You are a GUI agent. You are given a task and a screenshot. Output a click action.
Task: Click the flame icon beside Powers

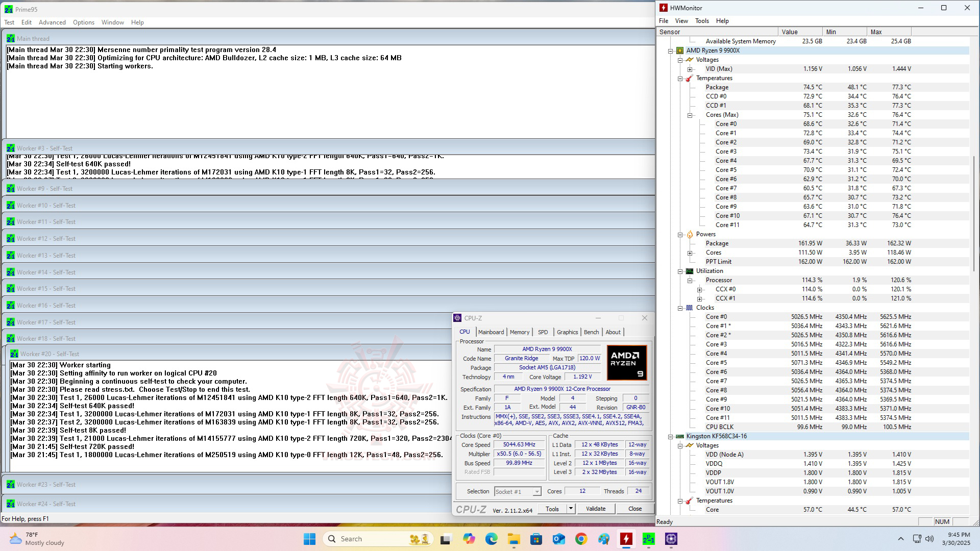(x=689, y=234)
